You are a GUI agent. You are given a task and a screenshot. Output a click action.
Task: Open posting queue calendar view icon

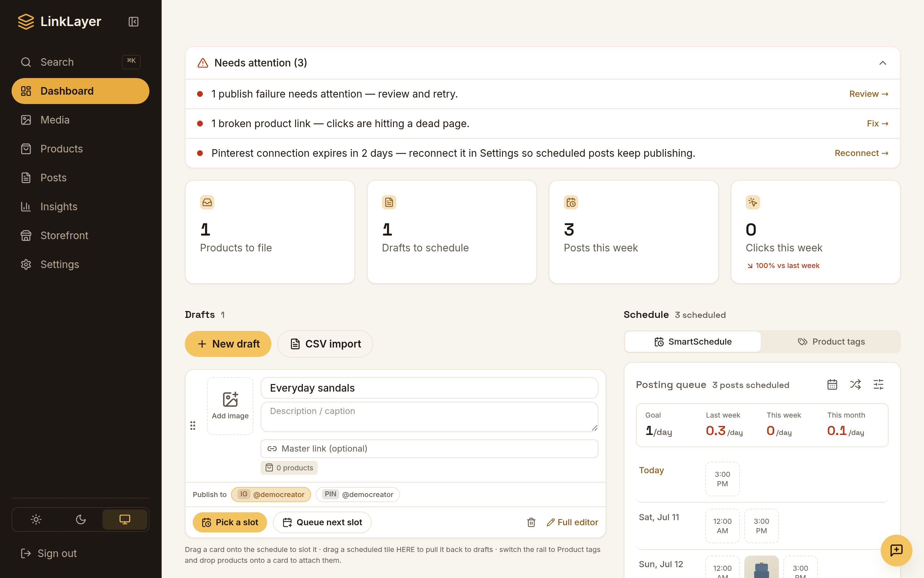coord(832,385)
